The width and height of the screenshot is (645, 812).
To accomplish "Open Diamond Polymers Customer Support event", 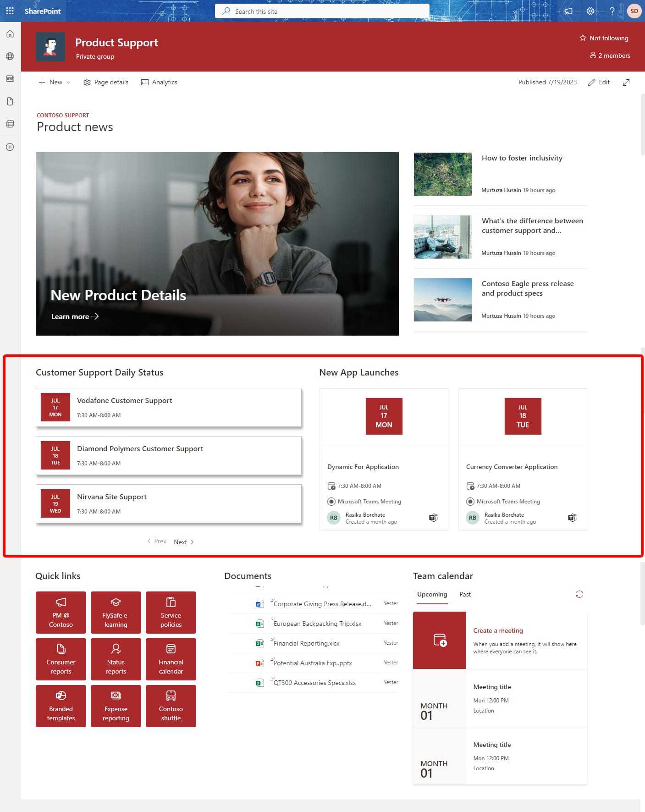I will point(169,456).
